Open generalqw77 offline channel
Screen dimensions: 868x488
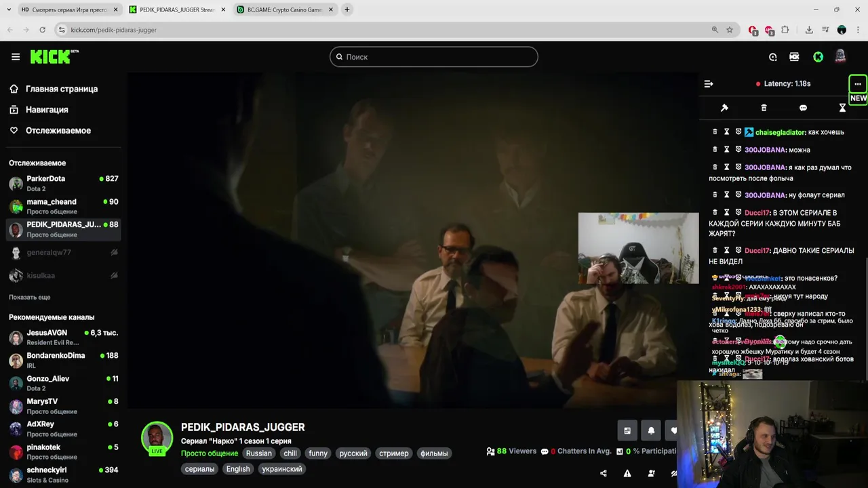coord(64,253)
